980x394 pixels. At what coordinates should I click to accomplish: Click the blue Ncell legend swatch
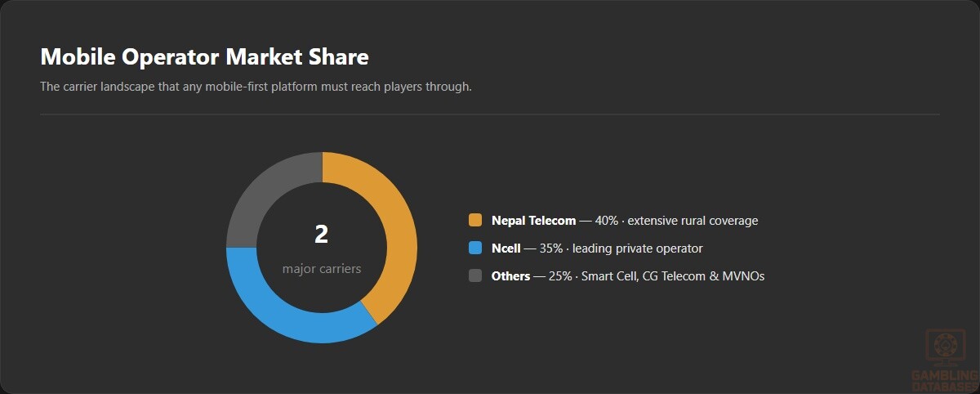pos(475,248)
